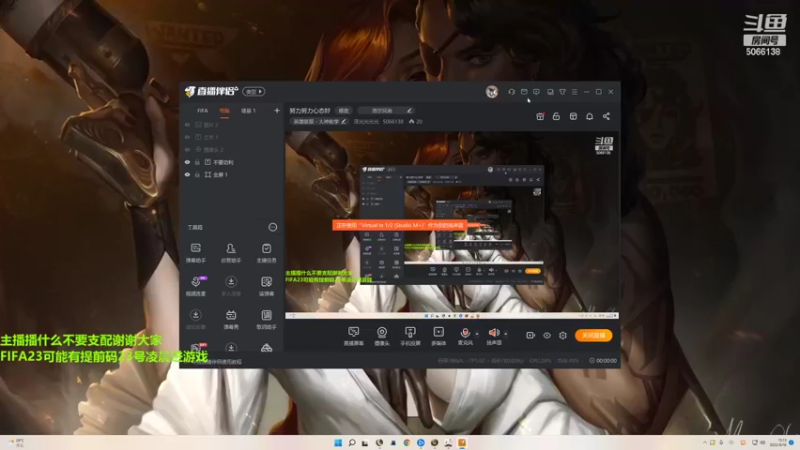
Task: Expand the speaker options arrow
Action: point(506,334)
